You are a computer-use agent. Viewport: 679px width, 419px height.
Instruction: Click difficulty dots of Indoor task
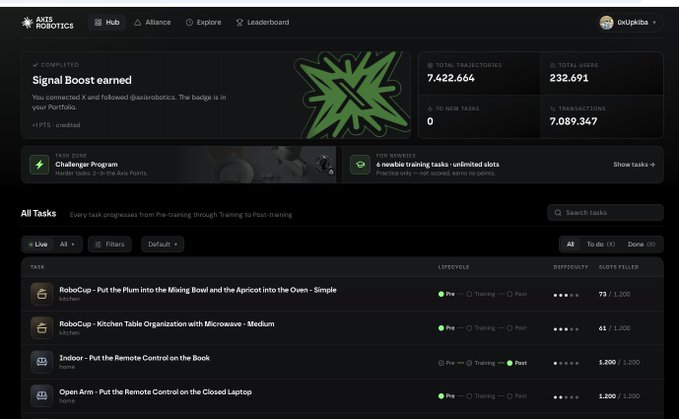(566, 363)
